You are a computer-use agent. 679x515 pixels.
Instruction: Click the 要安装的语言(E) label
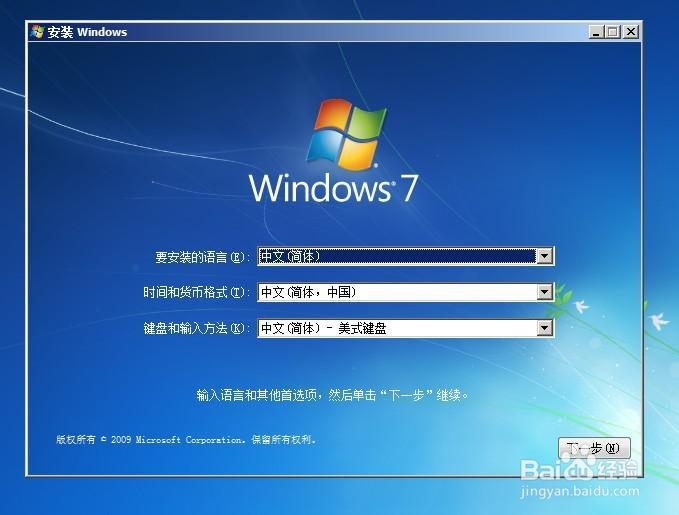pos(202,257)
